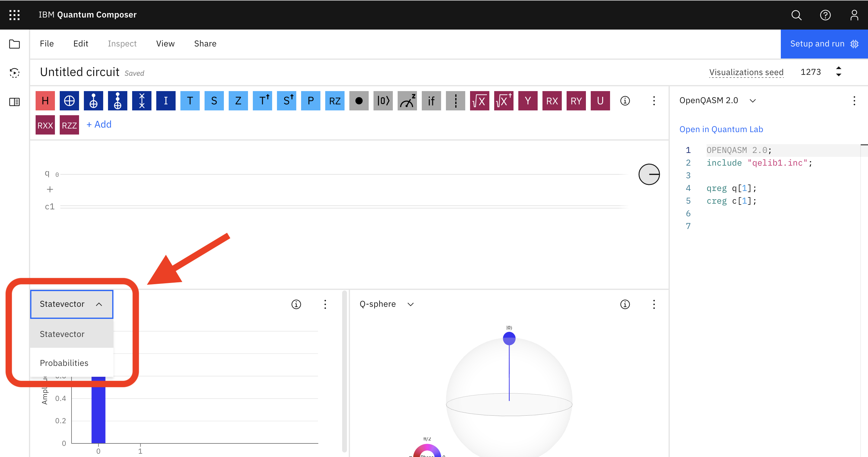Toggle the phase disk on qubit q0
Image resolution: width=868 pixels, height=457 pixels.
pos(649,174)
